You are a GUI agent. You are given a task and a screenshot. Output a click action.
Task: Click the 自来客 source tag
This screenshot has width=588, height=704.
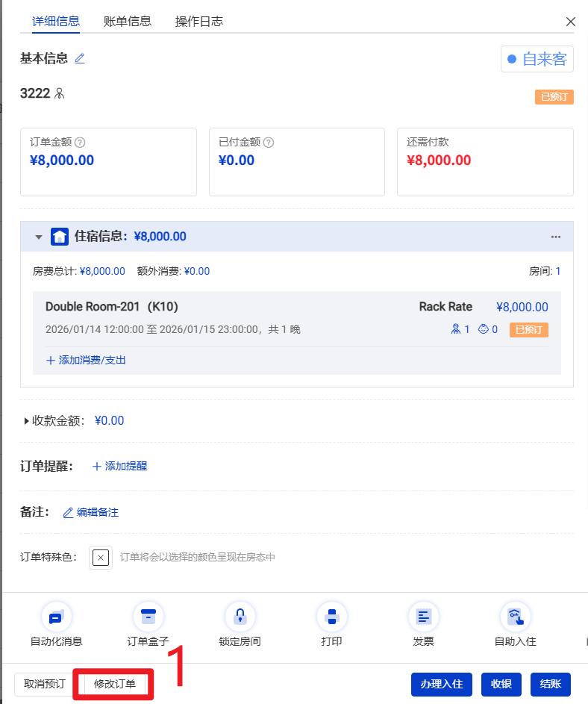click(x=537, y=59)
